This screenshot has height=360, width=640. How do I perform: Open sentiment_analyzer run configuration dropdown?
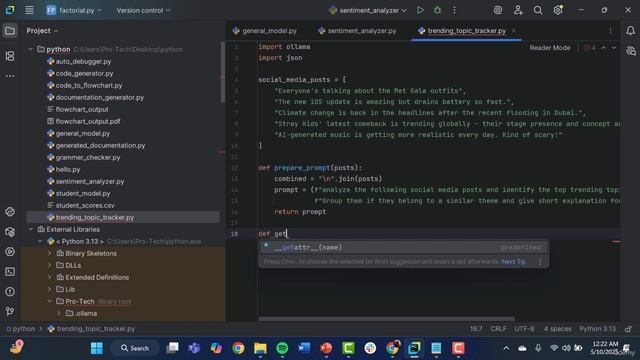click(368, 10)
